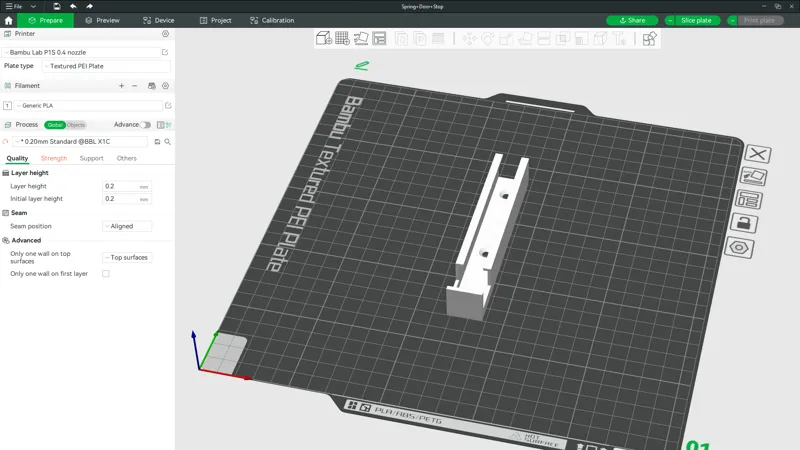Screen dimensions: 800x450
Task: Open the File menu dropdown arrow
Action: click(x=33, y=6)
